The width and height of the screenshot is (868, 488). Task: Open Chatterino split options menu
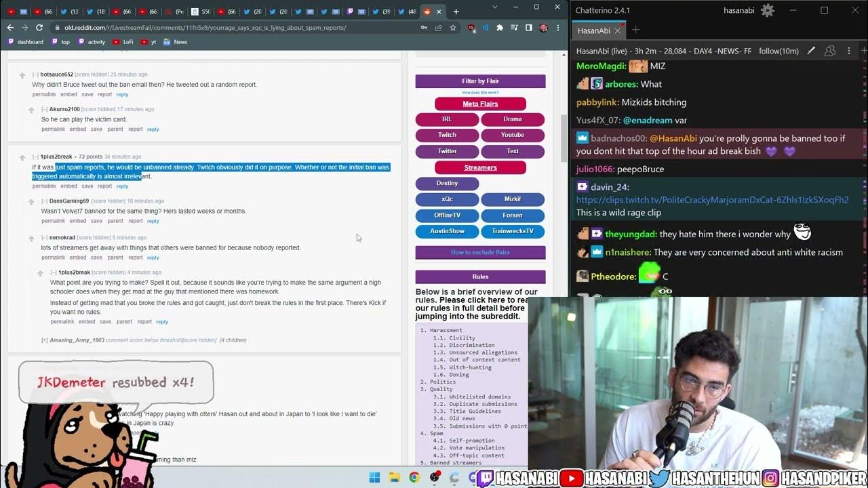(848, 51)
